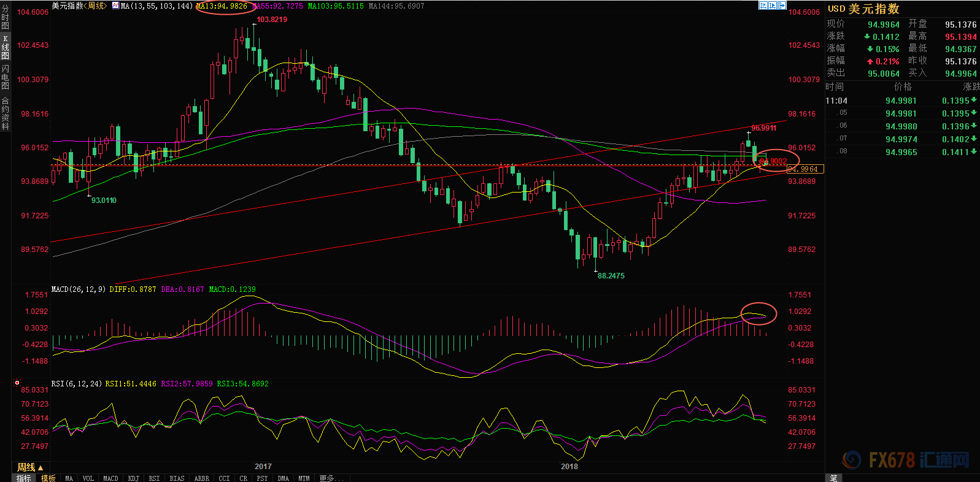Click the rightmost blue exit-arrow chart icon
Viewport: 980px width, 482px height.
pos(782,6)
